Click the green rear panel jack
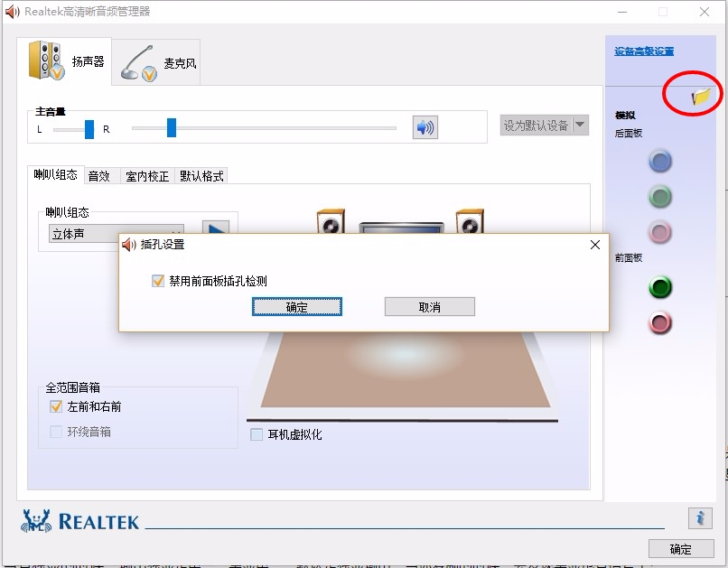The height and width of the screenshot is (568, 728). [x=660, y=197]
